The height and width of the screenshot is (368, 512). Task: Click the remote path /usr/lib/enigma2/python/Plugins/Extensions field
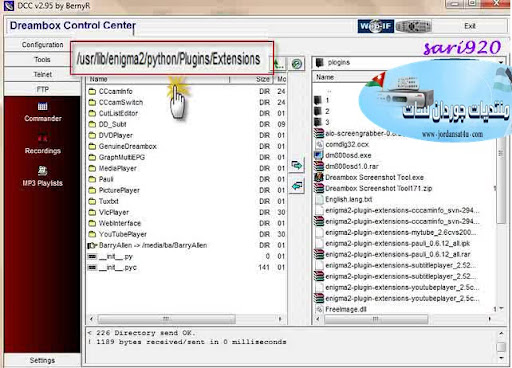[x=171, y=59]
